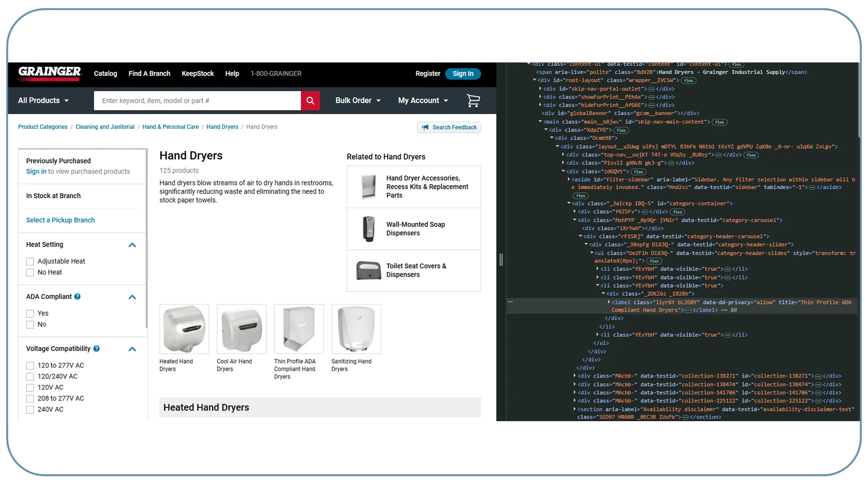Image resolution: width=868 pixels, height=484 pixels.
Task: Check 120 to 277V AC checkbox
Action: pyautogui.click(x=30, y=366)
